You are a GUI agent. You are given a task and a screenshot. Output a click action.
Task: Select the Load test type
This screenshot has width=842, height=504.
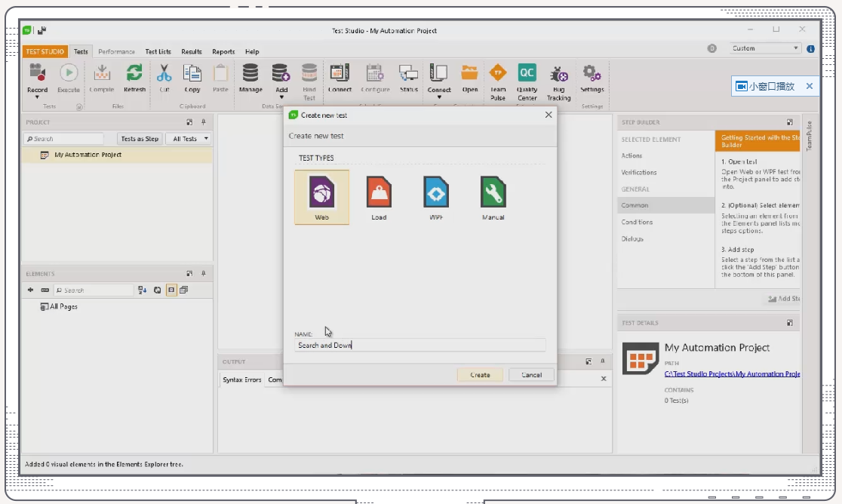pyautogui.click(x=379, y=197)
